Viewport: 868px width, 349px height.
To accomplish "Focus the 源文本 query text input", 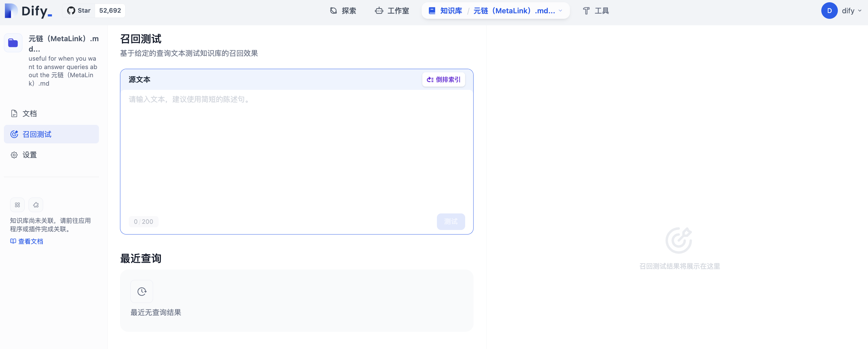I will coord(296,150).
